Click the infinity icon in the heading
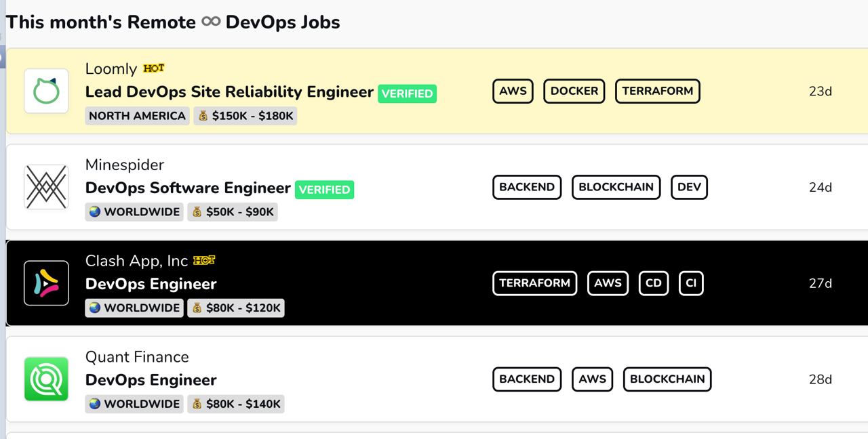 (211, 22)
